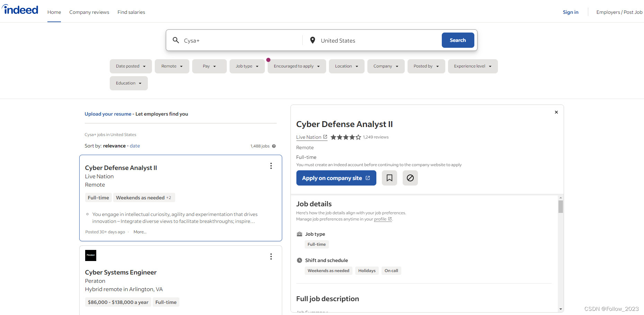This screenshot has height=315, width=644.
Task: Click the On call schedule tag
Action: click(x=391, y=271)
